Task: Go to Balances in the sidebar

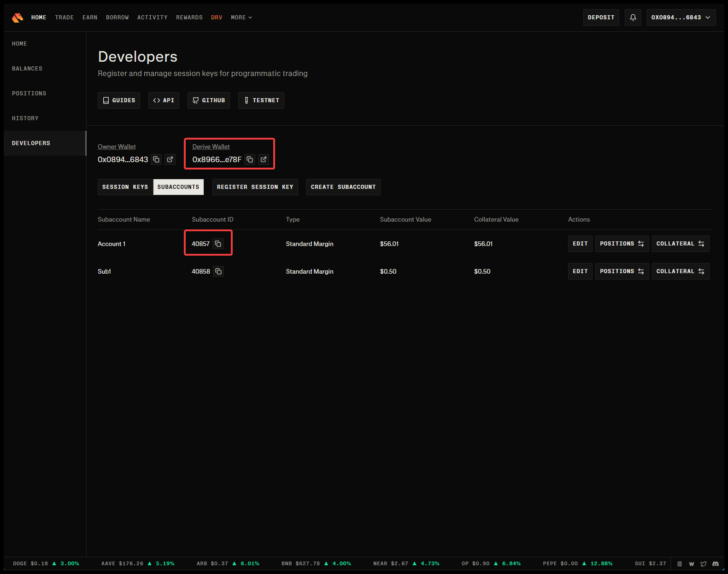Action: pos(27,69)
